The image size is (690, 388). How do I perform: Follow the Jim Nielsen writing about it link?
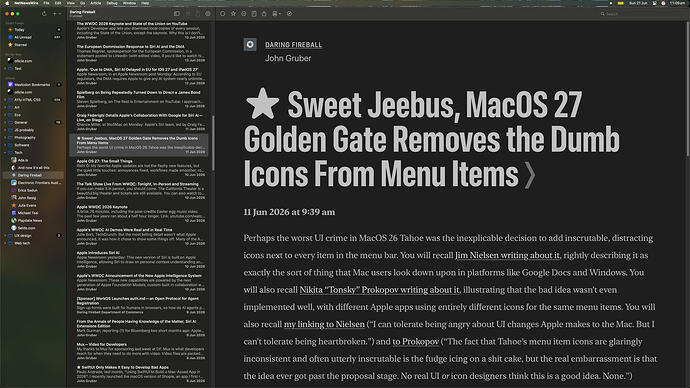click(507, 255)
